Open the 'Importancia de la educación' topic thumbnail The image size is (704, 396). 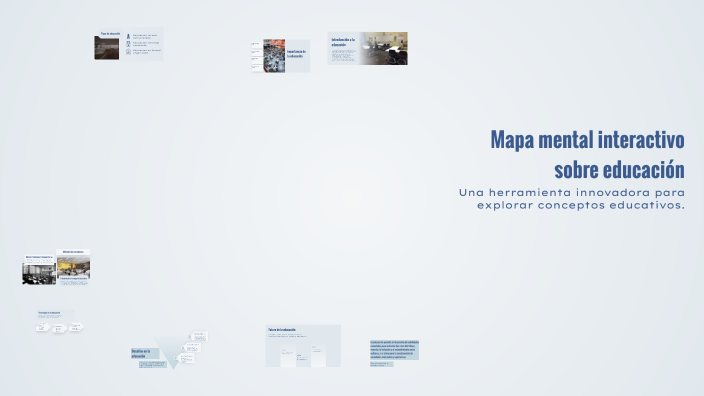pyautogui.click(x=280, y=56)
